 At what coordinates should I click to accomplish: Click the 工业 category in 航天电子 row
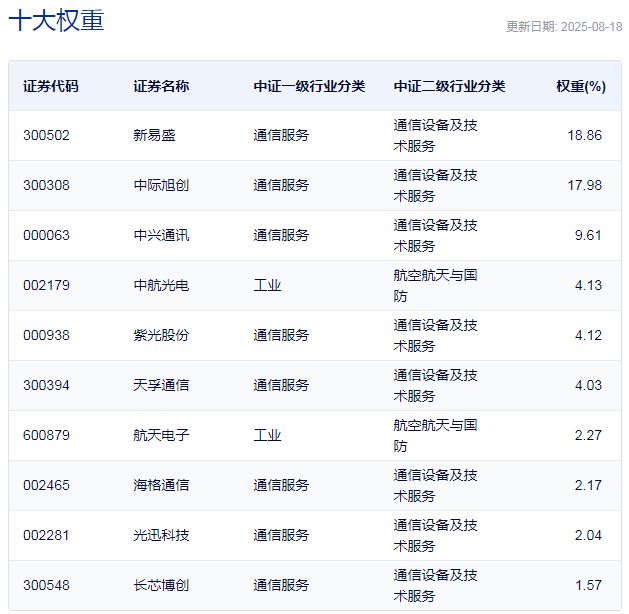267,435
